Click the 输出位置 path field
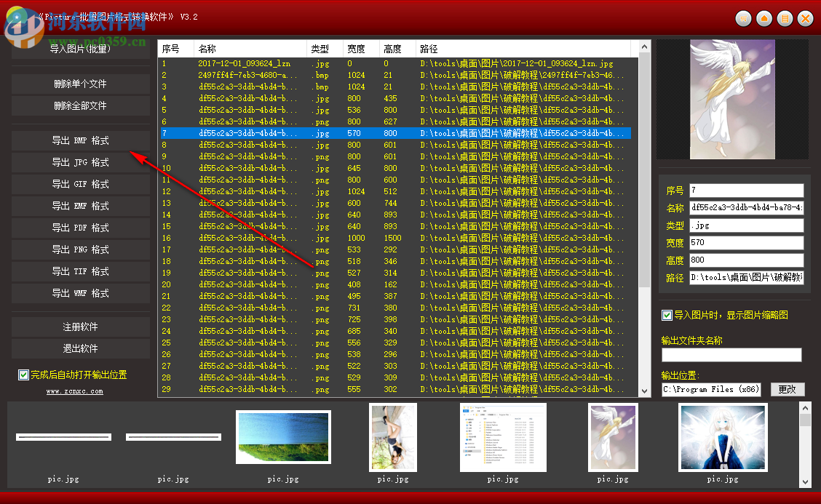821x504 pixels. click(711, 389)
